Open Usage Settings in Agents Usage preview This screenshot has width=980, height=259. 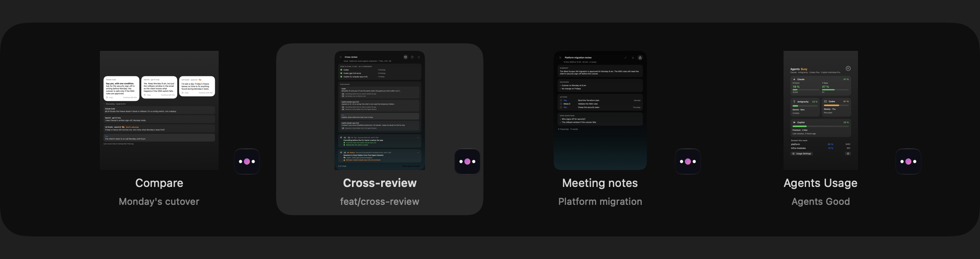[801, 154]
